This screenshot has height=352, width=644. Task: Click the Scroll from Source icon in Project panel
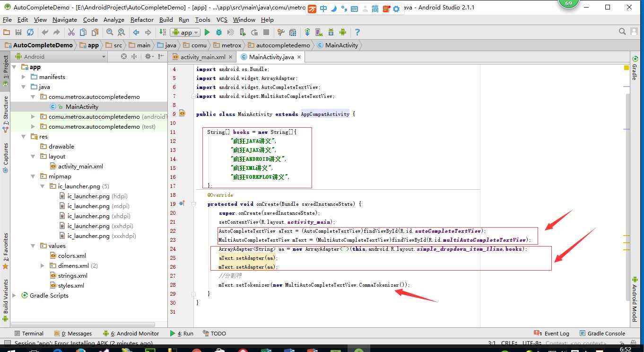pyautogui.click(x=124, y=56)
